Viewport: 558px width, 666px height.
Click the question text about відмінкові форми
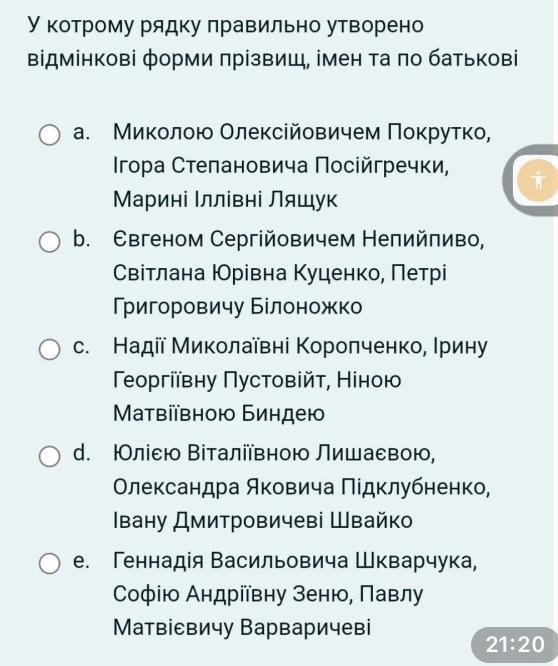point(273,42)
